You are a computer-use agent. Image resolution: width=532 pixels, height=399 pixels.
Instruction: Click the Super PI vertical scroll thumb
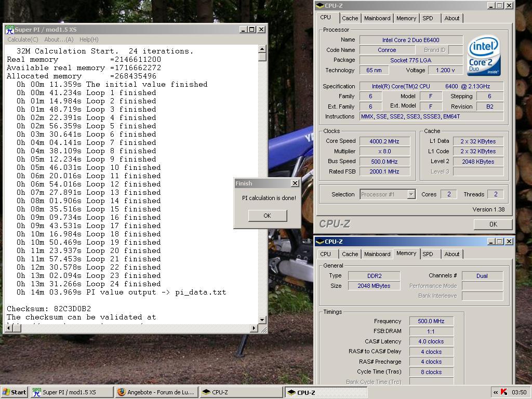click(262, 57)
